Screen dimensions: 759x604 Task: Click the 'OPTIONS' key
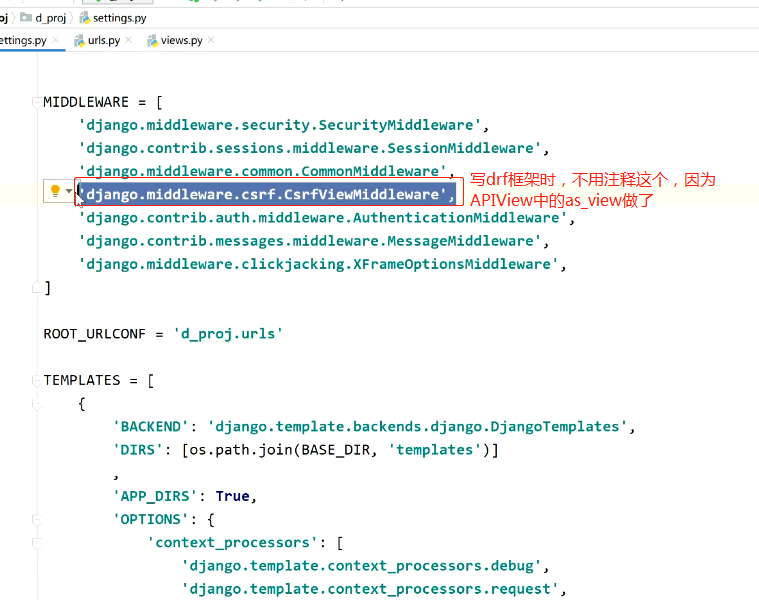coord(151,520)
